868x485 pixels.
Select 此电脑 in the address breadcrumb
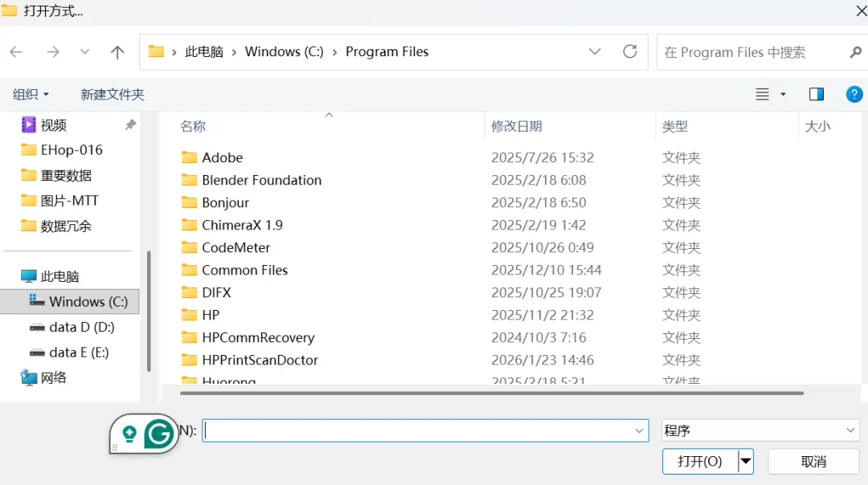pos(204,51)
